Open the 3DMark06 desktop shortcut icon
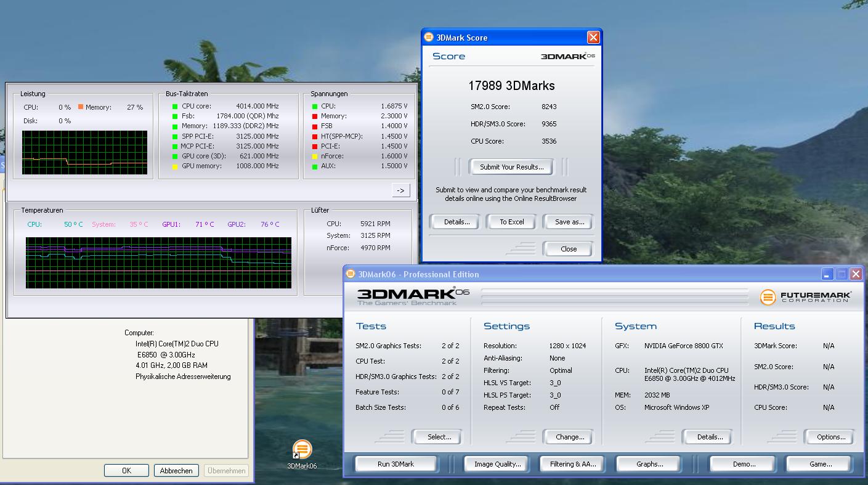This screenshot has height=485, width=868. click(x=302, y=450)
